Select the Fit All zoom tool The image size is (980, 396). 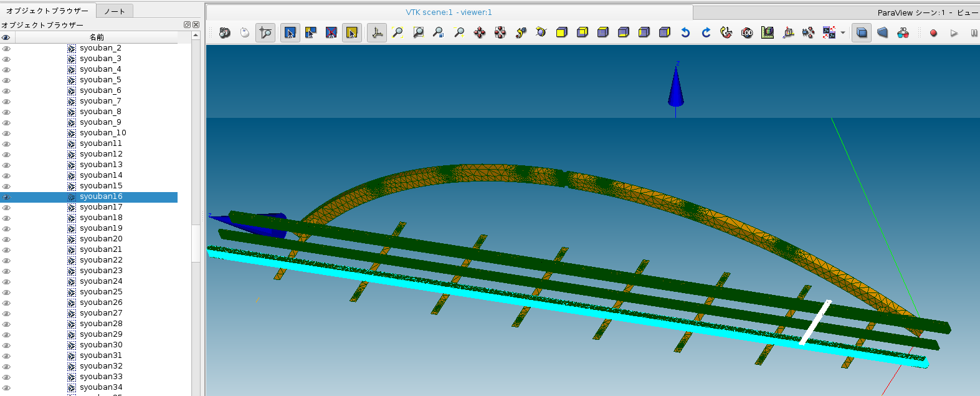click(397, 33)
